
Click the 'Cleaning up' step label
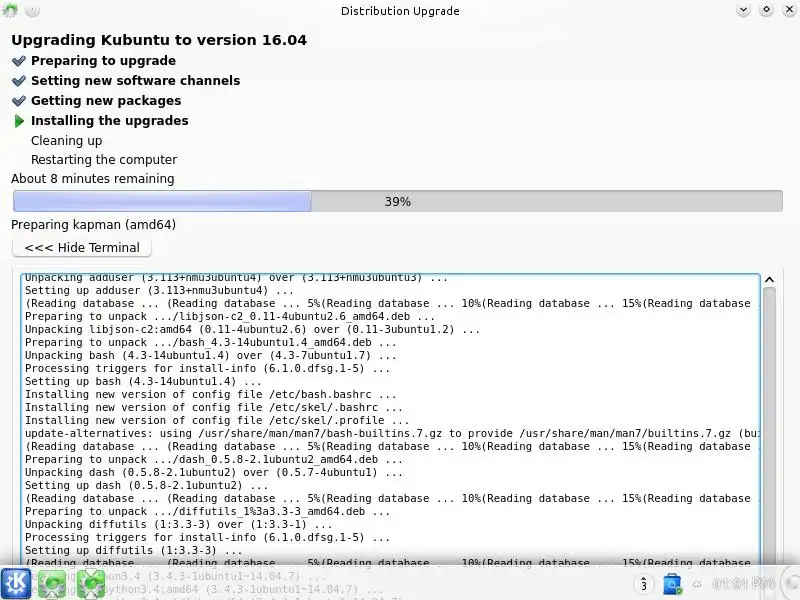click(66, 140)
